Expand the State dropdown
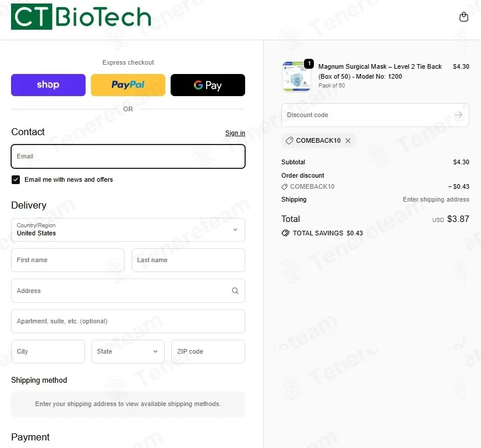Viewport: 481px width, 448px height. coord(128,351)
